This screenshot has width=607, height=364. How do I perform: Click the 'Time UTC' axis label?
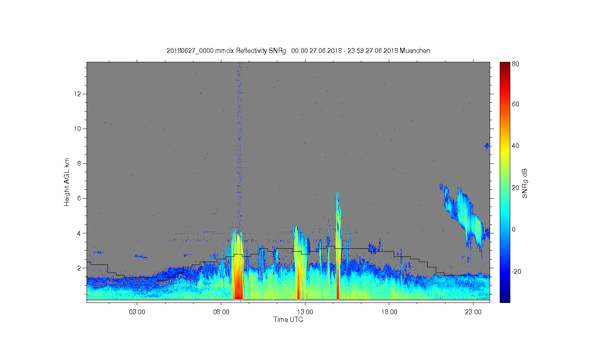(x=288, y=320)
